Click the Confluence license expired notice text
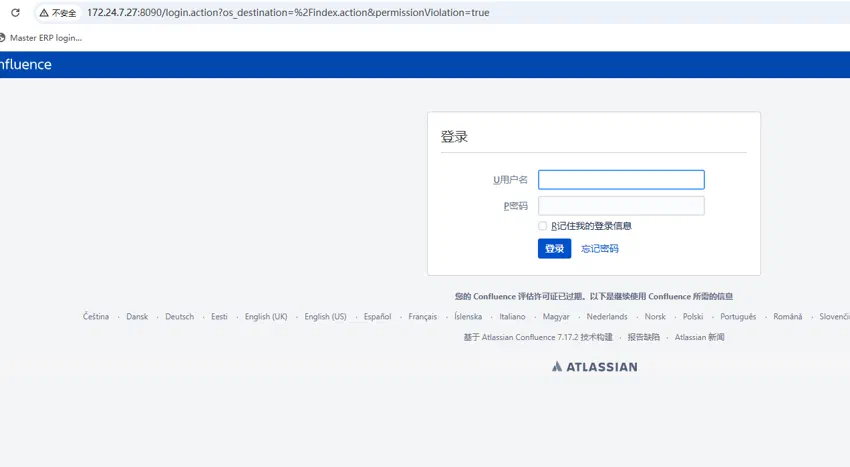Image resolution: width=850 pixels, height=467 pixels. coord(594,297)
